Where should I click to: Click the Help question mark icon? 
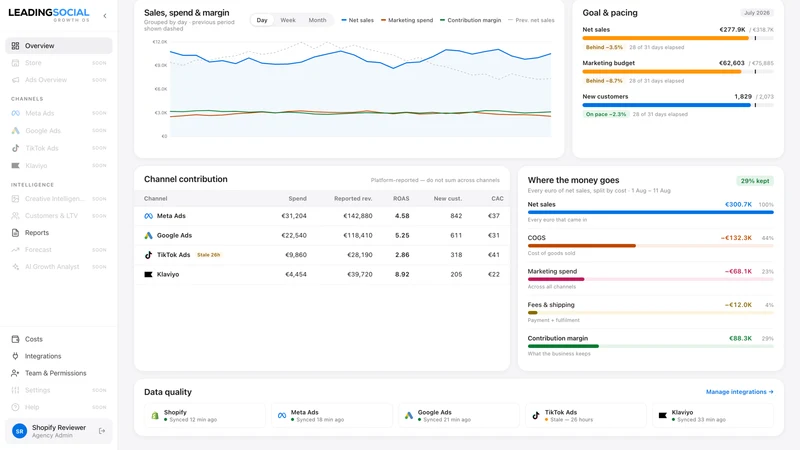click(15, 407)
